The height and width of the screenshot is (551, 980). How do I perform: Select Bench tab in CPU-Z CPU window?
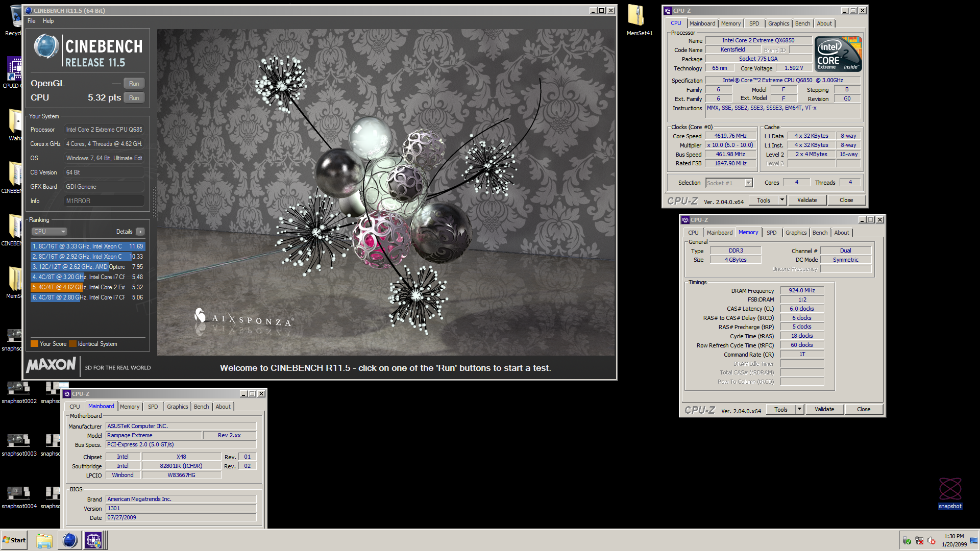(802, 23)
